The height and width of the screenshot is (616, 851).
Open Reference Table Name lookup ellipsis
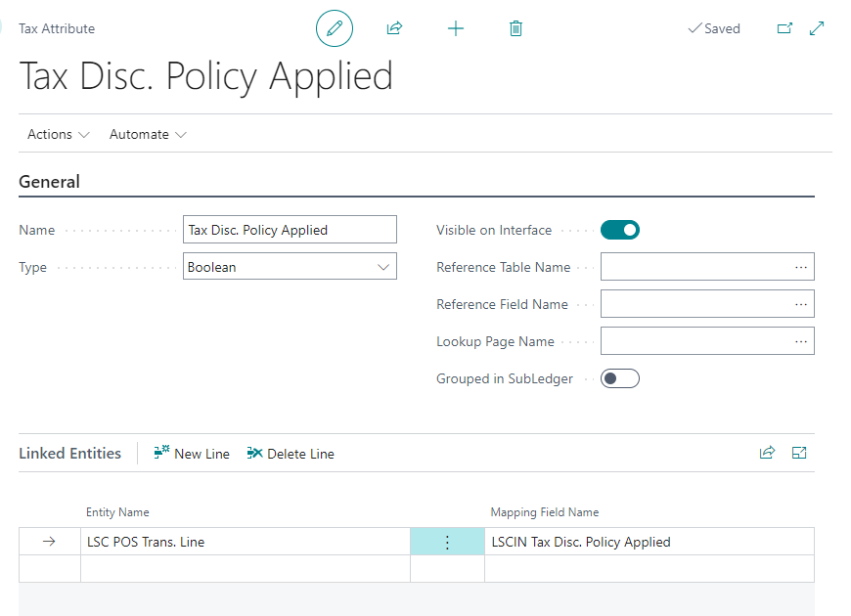coord(801,267)
